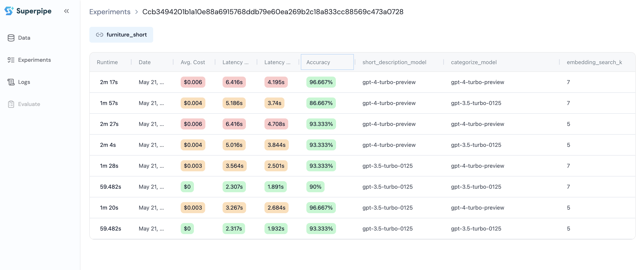Sort by the Avg. Cost column header
The height and width of the screenshot is (270, 644).
click(x=193, y=62)
